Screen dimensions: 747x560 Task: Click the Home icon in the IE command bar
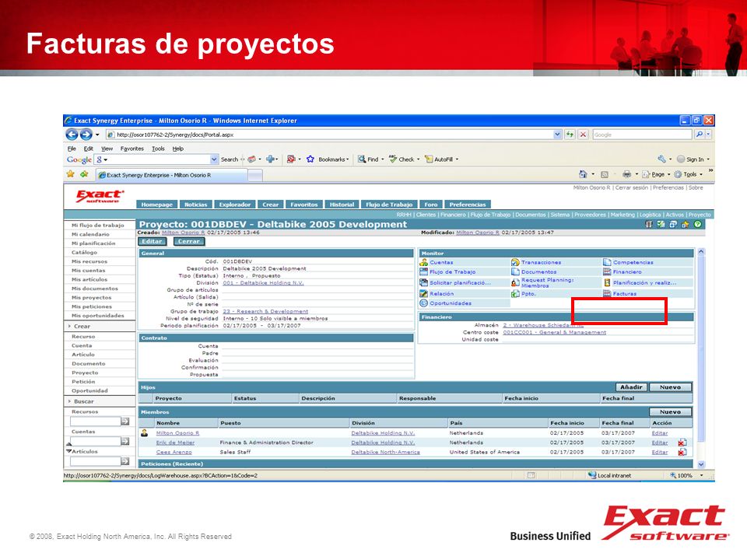(583, 174)
